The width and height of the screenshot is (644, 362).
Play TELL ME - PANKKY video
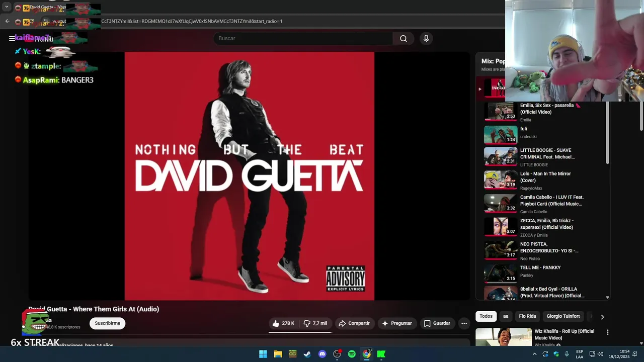501,274
